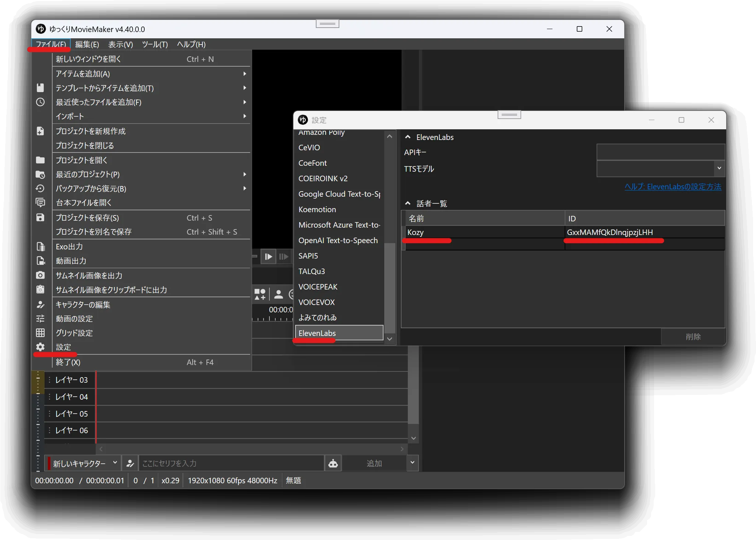Select COEIROINK v2 in the settings list
The image size is (756, 540).
point(339,178)
